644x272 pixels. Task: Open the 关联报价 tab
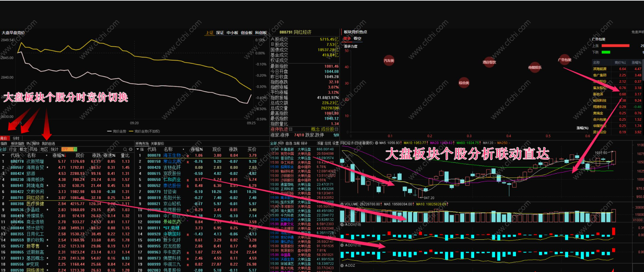click(157, 144)
